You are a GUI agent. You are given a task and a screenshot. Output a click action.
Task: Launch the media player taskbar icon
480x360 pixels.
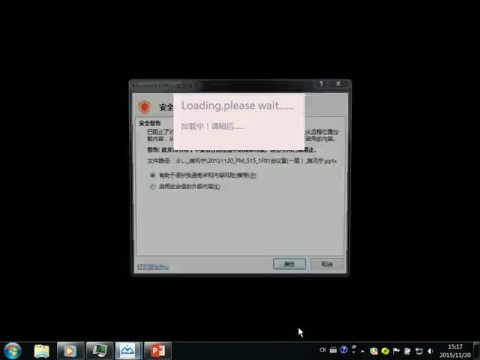pos(70,351)
